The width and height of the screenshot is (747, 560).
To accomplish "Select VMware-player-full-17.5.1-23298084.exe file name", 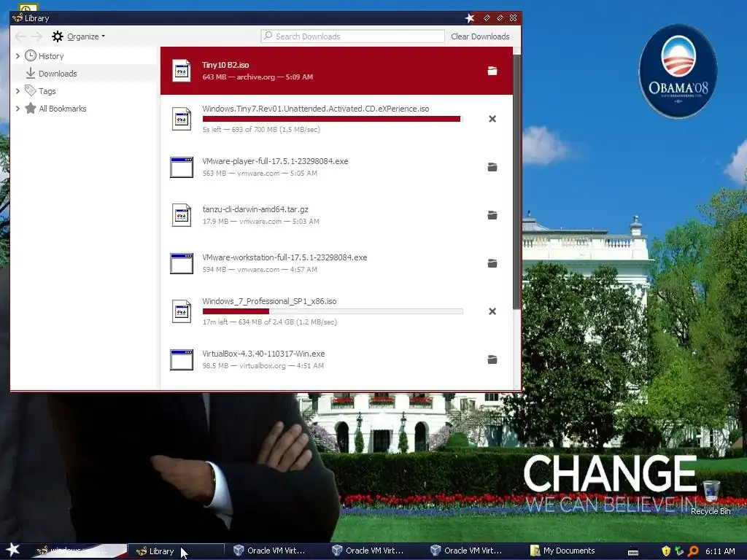I will [275, 161].
